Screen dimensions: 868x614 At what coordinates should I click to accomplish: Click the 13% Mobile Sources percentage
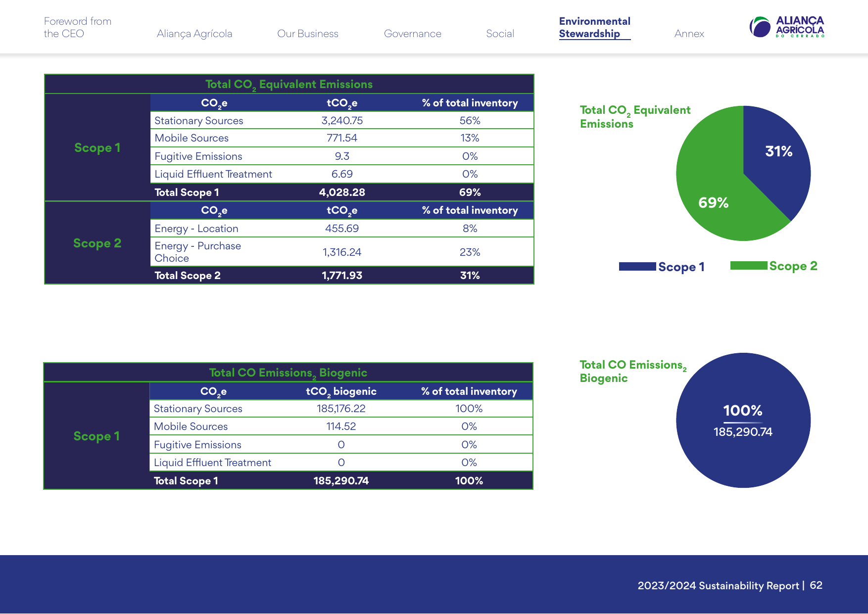[x=470, y=138]
